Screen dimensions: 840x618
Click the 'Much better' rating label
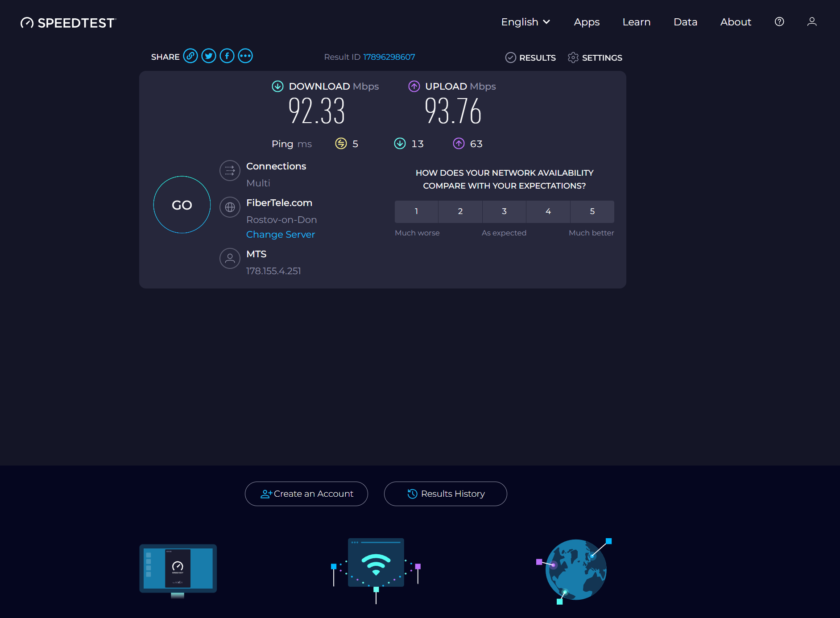(x=592, y=233)
